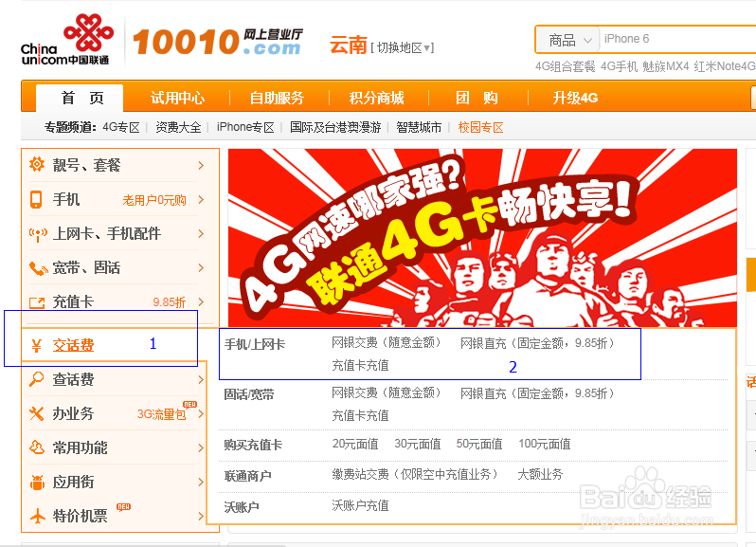
Task: Click the 沃账户充值 link
Action: [360, 505]
